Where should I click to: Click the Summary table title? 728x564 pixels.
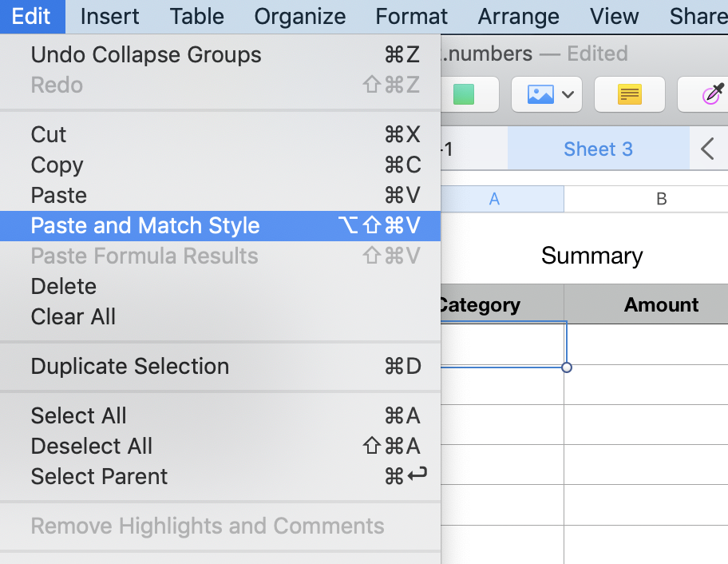(591, 256)
